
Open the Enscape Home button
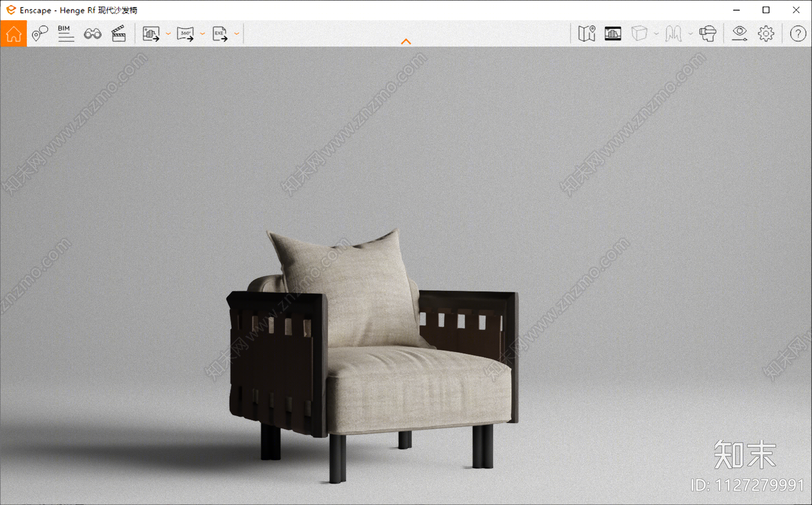pyautogui.click(x=14, y=34)
